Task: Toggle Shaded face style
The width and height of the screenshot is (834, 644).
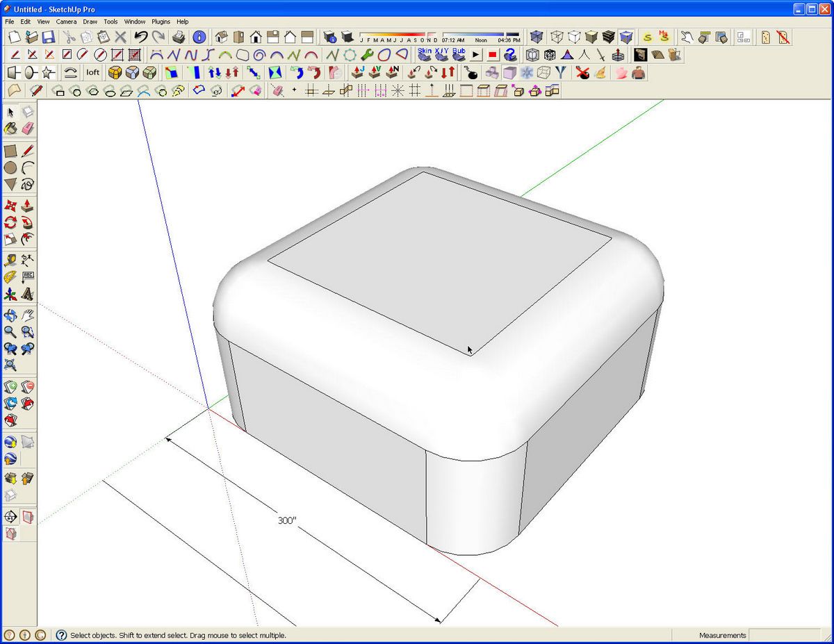Action: pos(591,37)
